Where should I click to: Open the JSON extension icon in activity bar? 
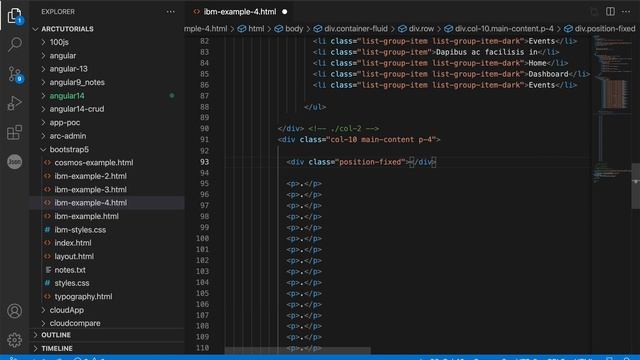(15, 162)
